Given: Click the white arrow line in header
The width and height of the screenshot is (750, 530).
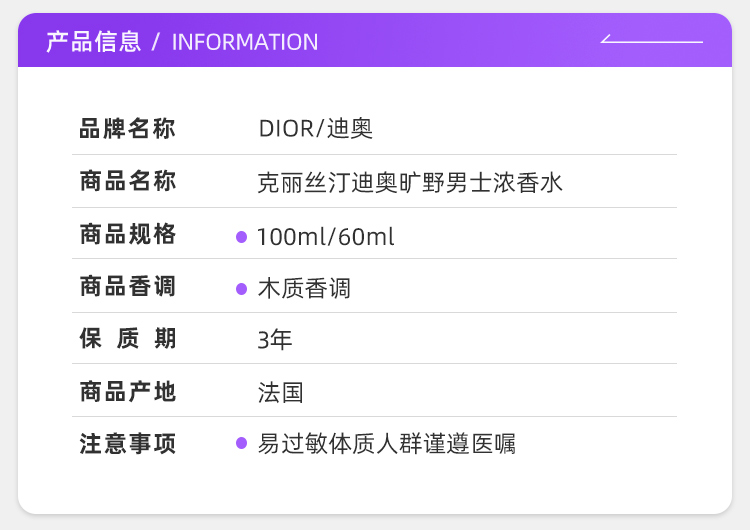Looking at the screenshot, I should coord(651,42).
